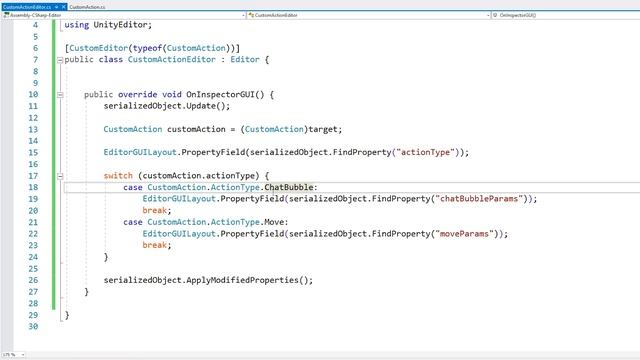640x360 pixels.
Task: Click line number 10 in the gutter
Action: [x=33, y=94]
